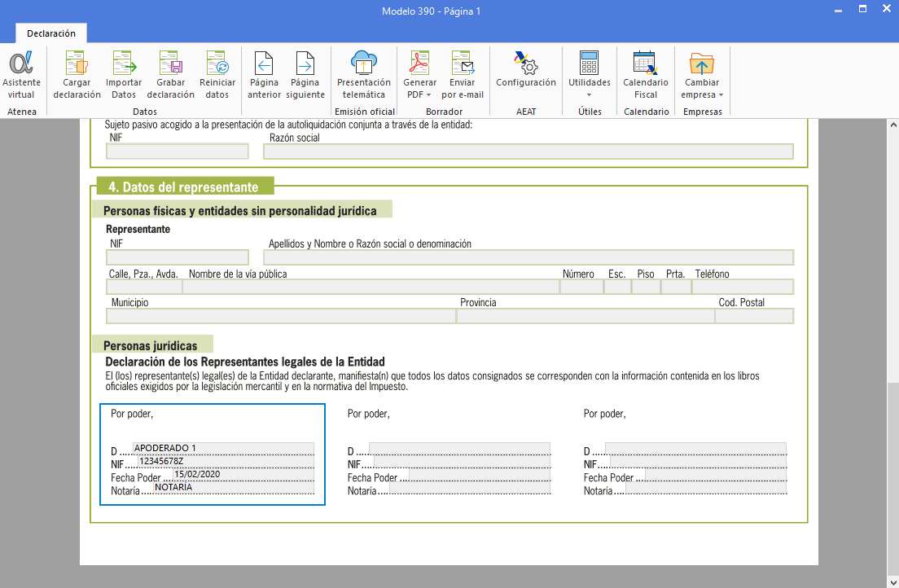Click Cambiar empresa folder icon

(702, 64)
